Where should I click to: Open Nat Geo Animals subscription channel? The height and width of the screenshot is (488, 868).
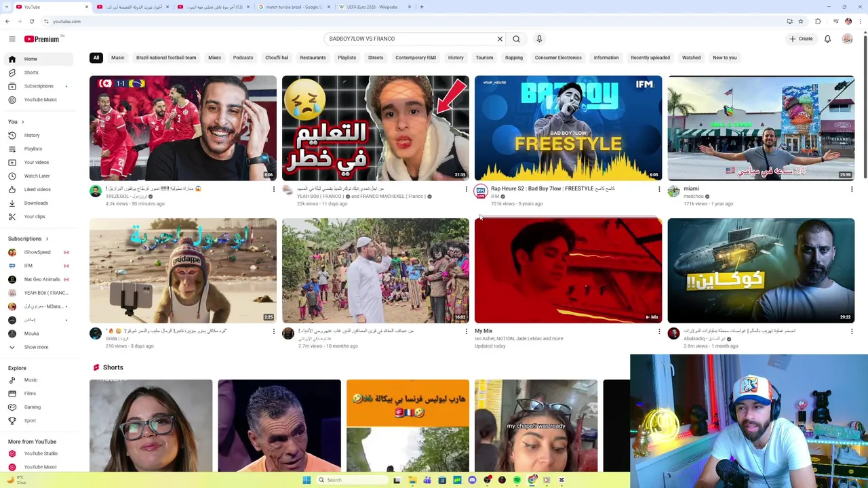pos(37,279)
